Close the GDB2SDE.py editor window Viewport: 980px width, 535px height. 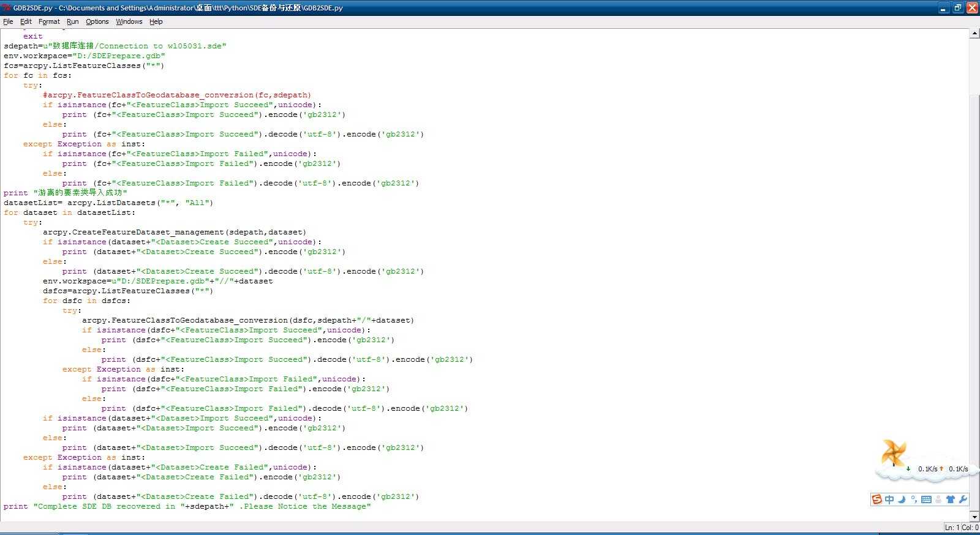pos(972,7)
